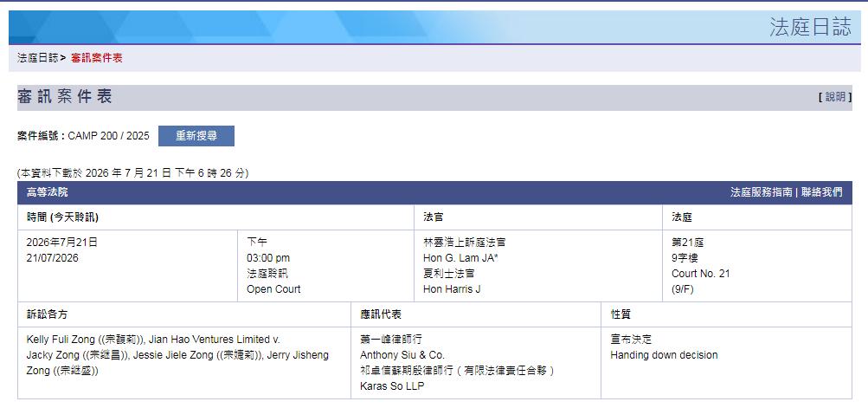
Task: Click the 時間 (今天聆訊) column header
Action: click(x=62, y=217)
